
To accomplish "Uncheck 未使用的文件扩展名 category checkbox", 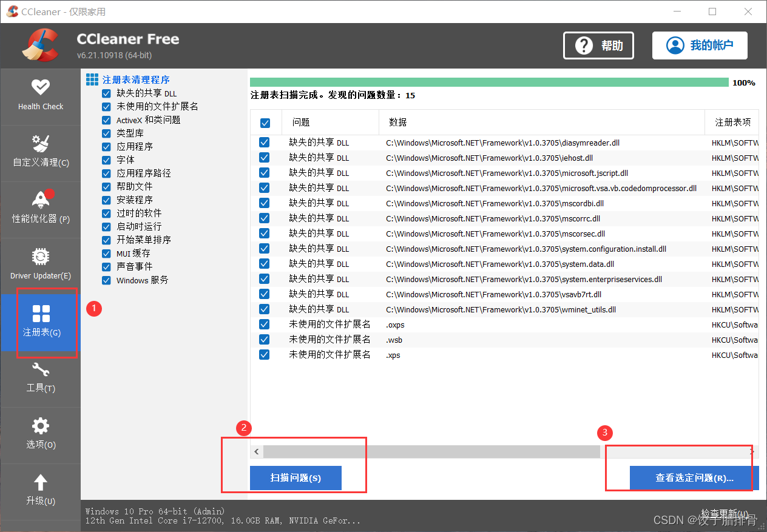I will click(x=106, y=107).
